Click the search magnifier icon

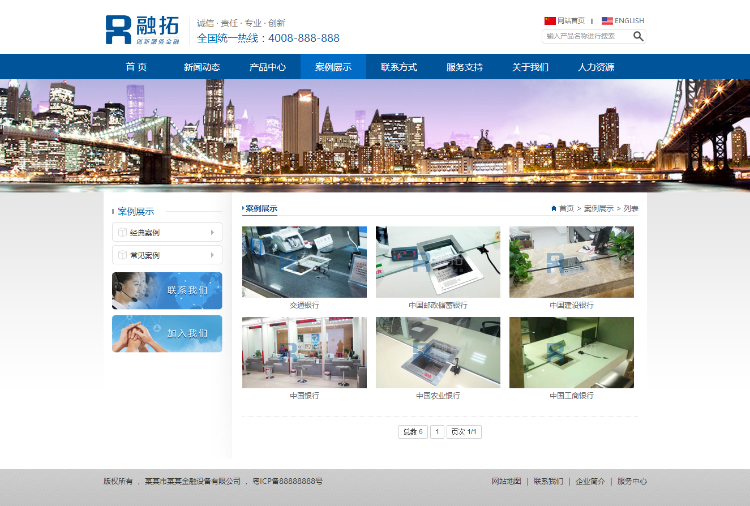click(x=638, y=36)
